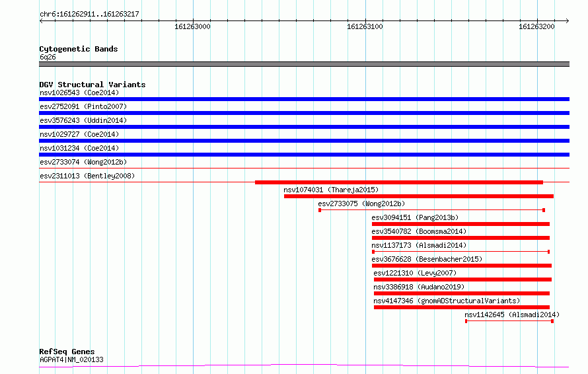The image size is (588, 374).
Task: Open variant esv2733074 (Wong2012b) label
Action: (x=83, y=162)
